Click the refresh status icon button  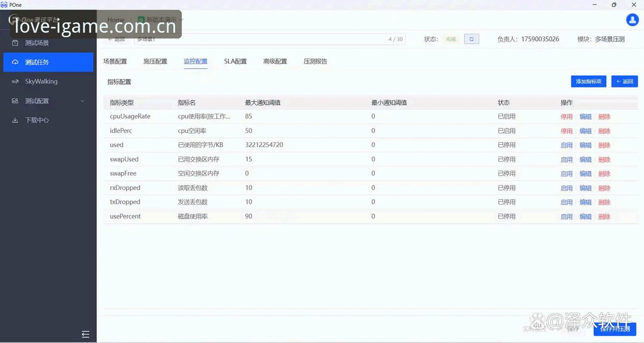[472, 39]
